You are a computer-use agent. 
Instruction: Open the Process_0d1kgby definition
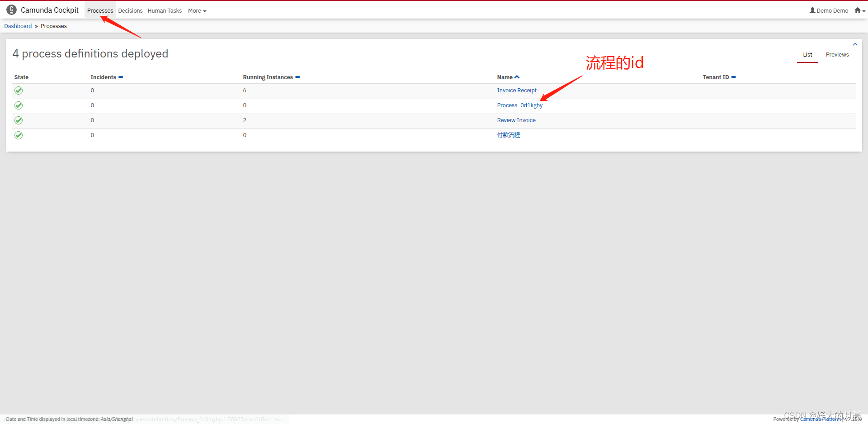(x=520, y=105)
